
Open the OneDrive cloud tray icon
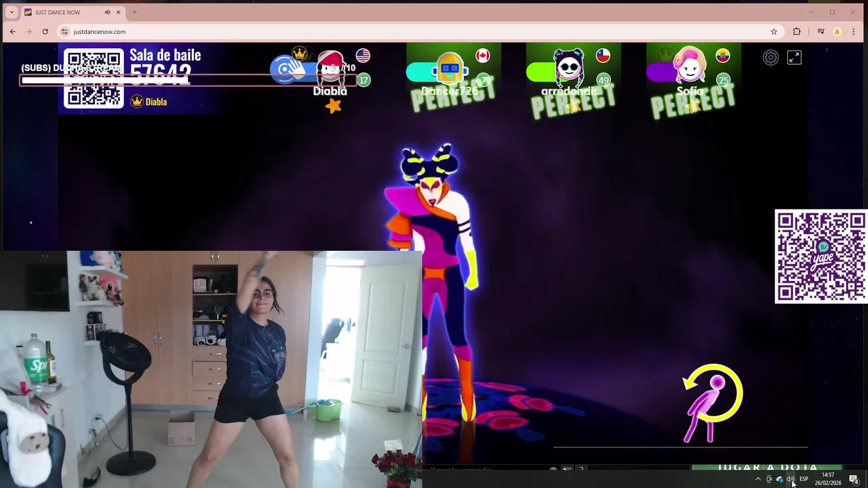coord(780,479)
